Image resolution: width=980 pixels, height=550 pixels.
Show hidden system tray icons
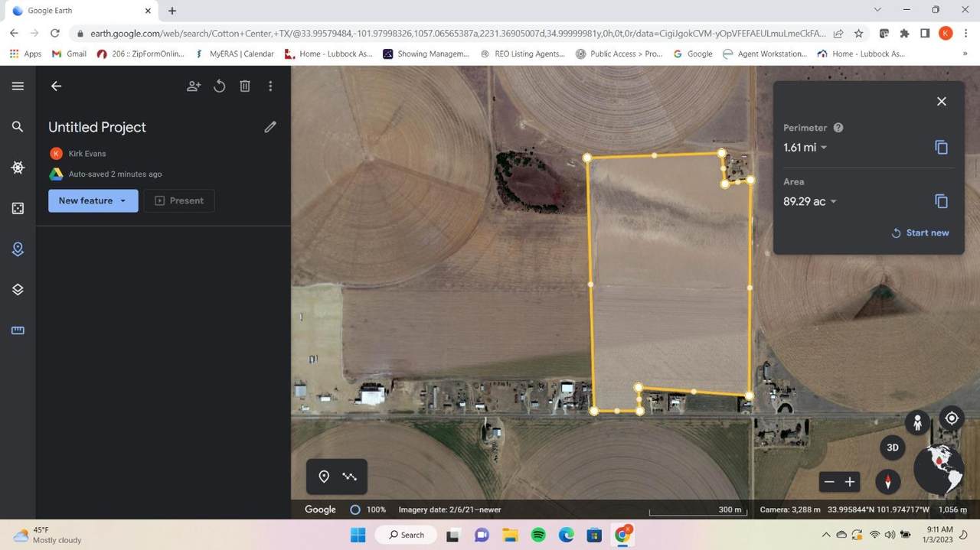pyautogui.click(x=825, y=534)
